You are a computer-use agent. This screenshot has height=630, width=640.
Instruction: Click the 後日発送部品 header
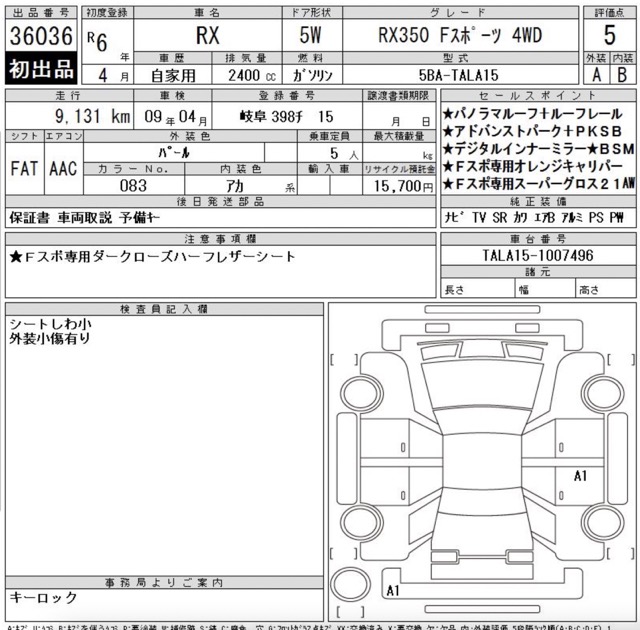tap(220, 202)
